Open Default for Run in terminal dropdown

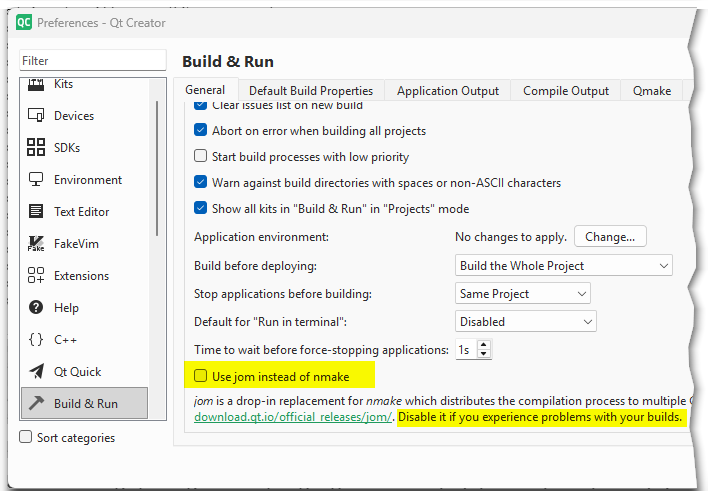coord(525,322)
